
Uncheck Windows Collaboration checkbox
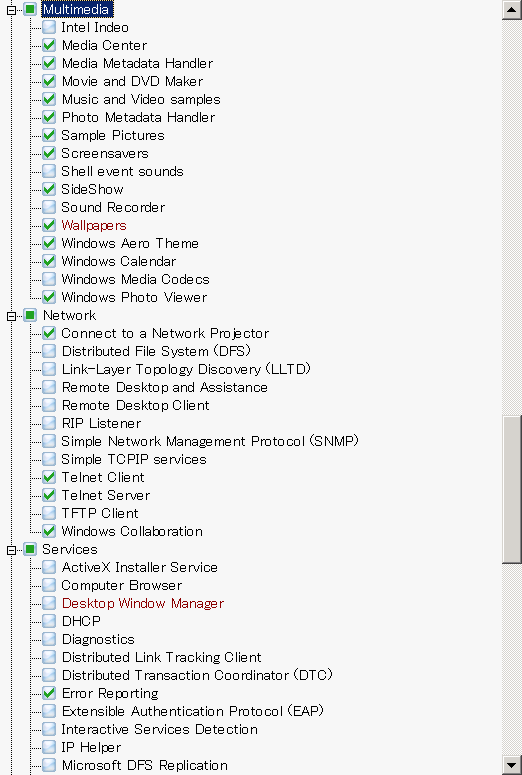tap(49, 531)
